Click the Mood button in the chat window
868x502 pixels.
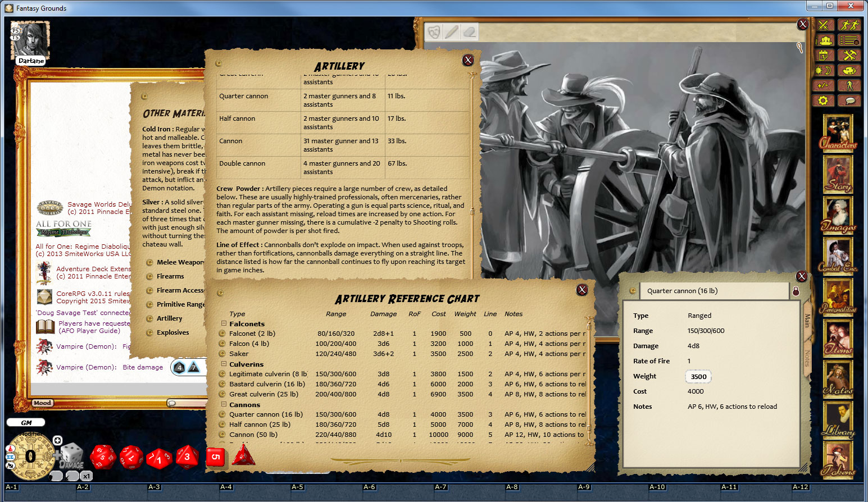[x=43, y=403]
